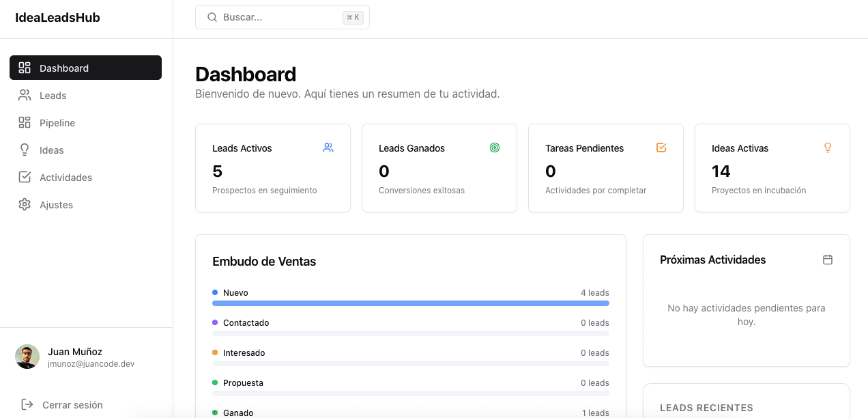Click the Ganado stage label

[x=238, y=413]
